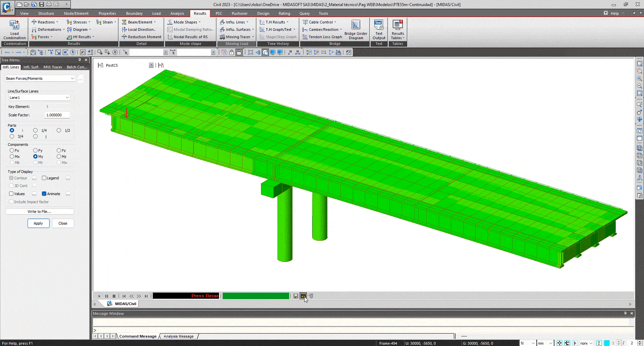The image size is (644, 346).
Task: Close animation with the exit door icon
Action: pyautogui.click(x=311, y=296)
